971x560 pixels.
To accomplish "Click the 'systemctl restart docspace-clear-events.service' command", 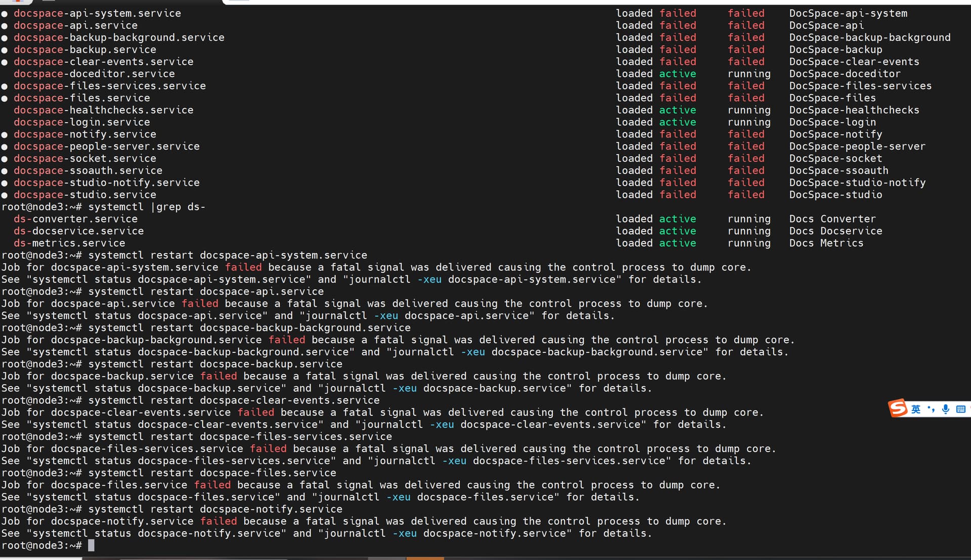I will click(234, 401).
